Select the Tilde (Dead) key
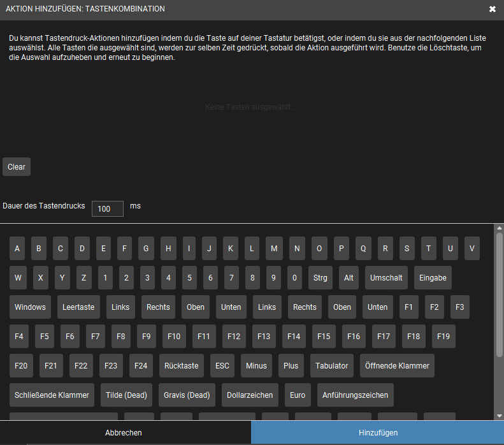 pos(126,395)
